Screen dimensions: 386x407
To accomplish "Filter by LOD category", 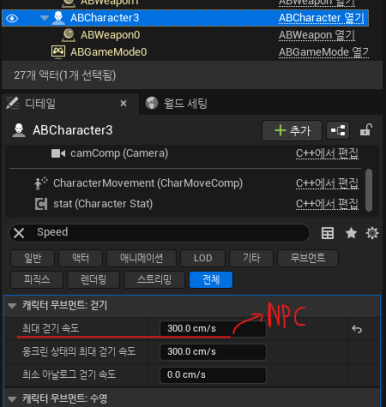I will pyautogui.click(x=203, y=258).
